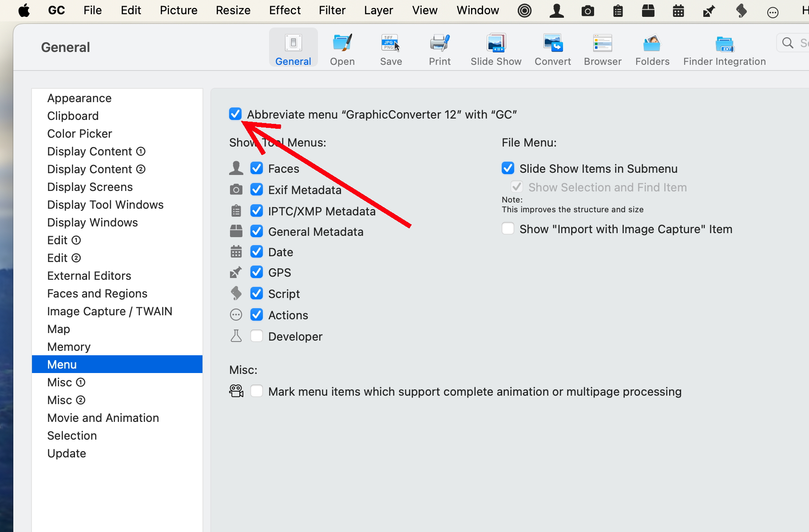
Task: Toggle Slide Show Items in Submenu
Action: click(x=508, y=168)
